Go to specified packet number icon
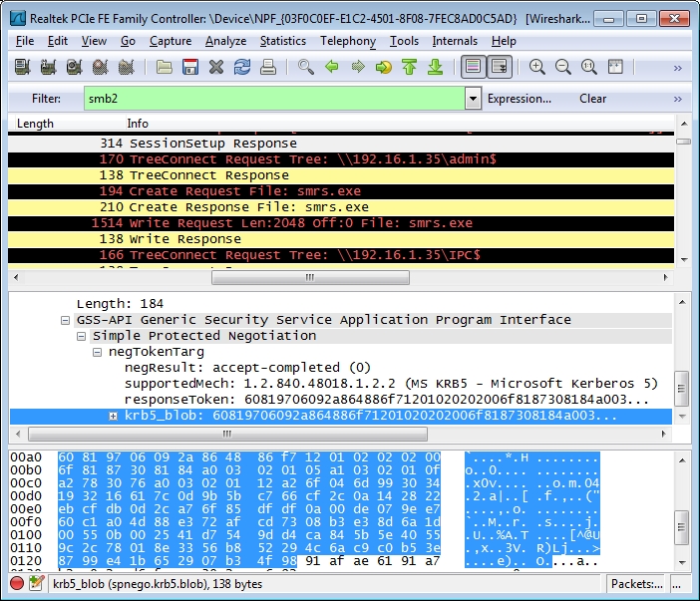Image resolution: width=700 pixels, height=601 pixels. point(384,67)
